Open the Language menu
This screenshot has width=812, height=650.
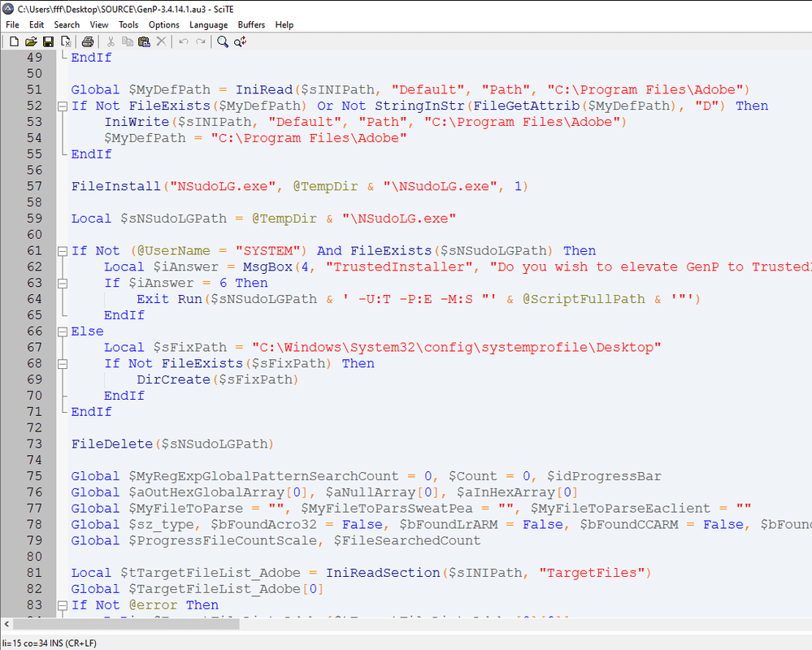tap(209, 24)
